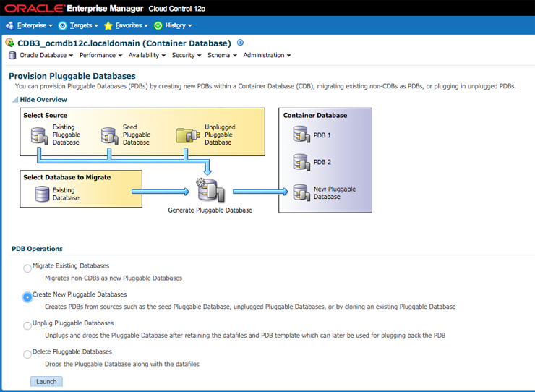Click the PDB 1 database icon

301,135
